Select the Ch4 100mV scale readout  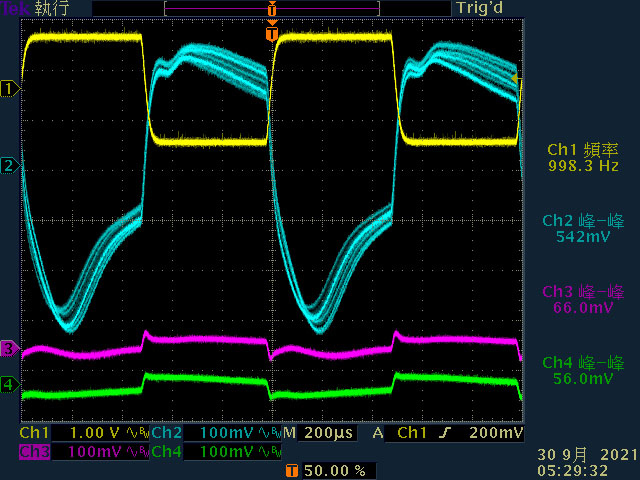[x=227, y=452]
